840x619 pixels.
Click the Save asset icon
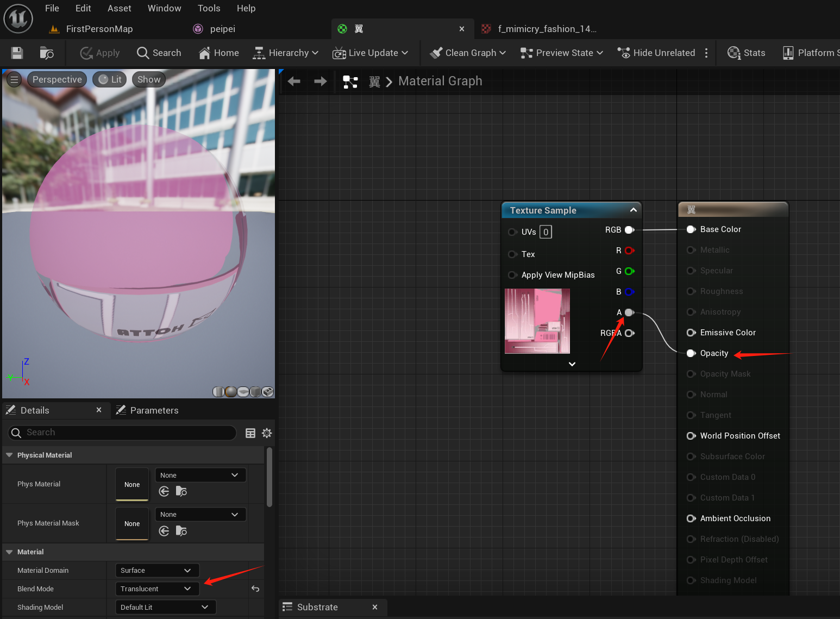17,53
